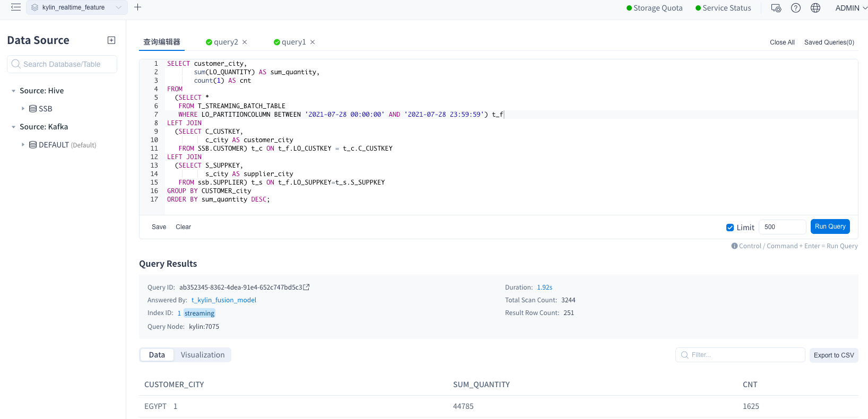
Task: Close the query1 tab
Action: click(313, 42)
